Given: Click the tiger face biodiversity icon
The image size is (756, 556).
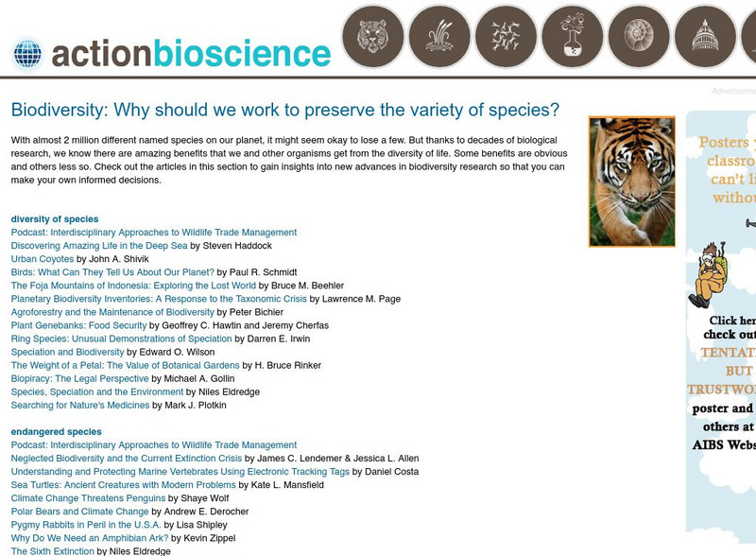Looking at the screenshot, I should (372, 37).
